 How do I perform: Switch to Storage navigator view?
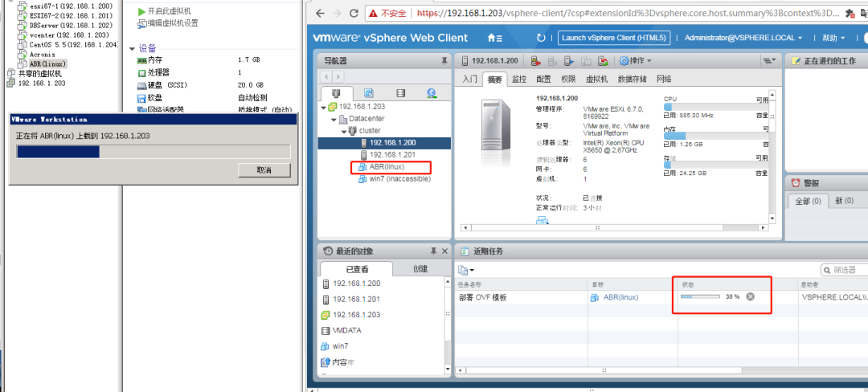click(x=401, y=93)
